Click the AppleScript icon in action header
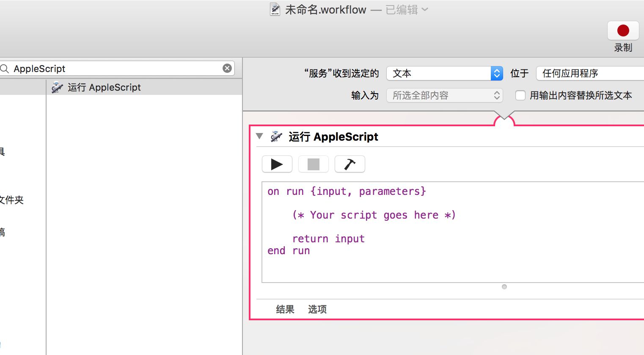The height and width of the screenshot is (355, 644). [x=276, y=136]
